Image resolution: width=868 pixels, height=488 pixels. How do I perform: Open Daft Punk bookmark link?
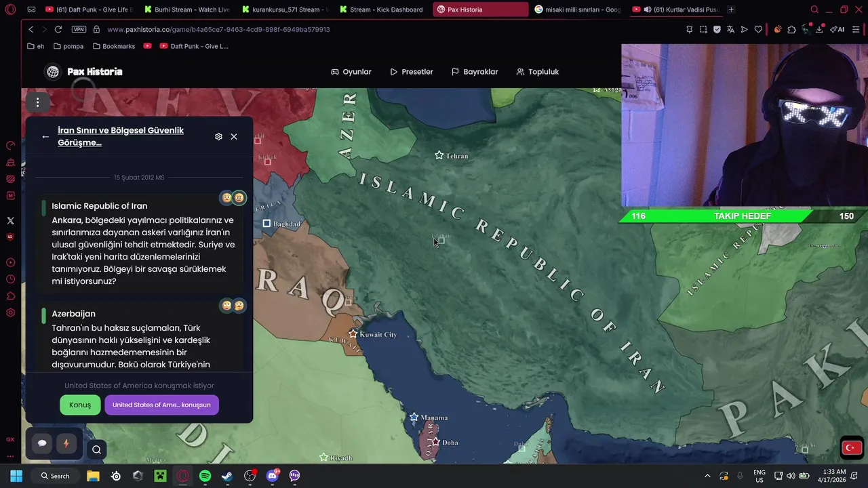click(195, 46)
